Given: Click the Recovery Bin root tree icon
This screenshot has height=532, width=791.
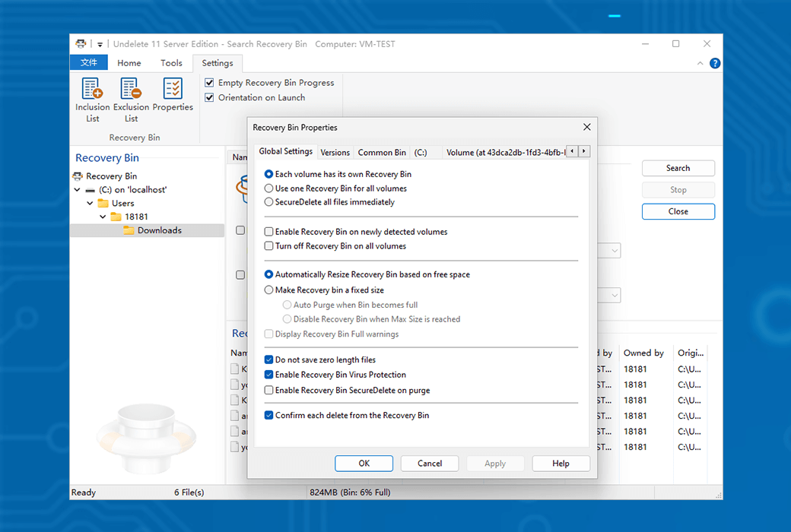Looking at the screenshot, I should point(78,176).
